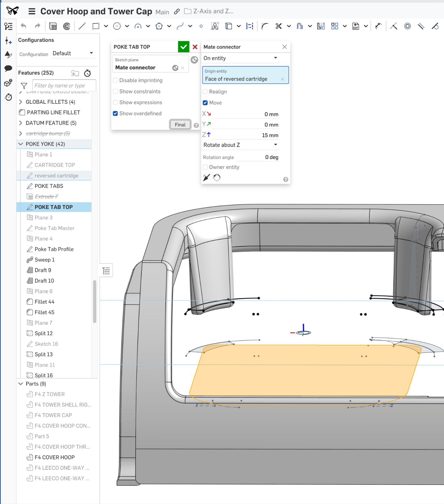The image size is (444, 504).
Task: Collapse the POKE YOKE feature folder
Action: (21, 144)
